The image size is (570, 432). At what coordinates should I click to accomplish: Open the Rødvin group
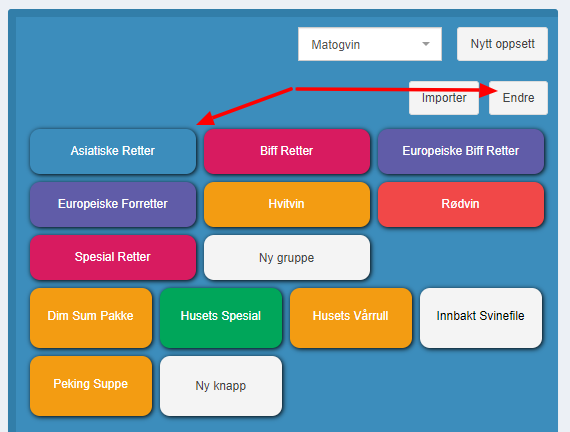point(461,204)
